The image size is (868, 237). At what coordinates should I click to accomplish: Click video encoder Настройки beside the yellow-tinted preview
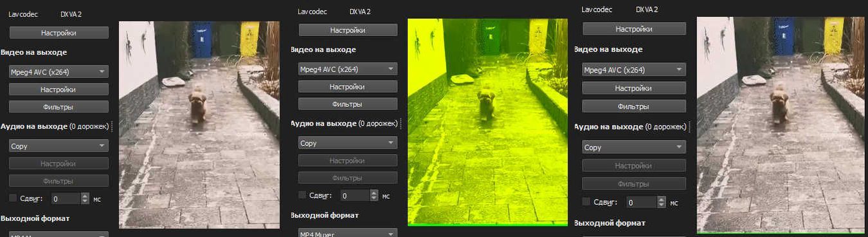[348, 86]
